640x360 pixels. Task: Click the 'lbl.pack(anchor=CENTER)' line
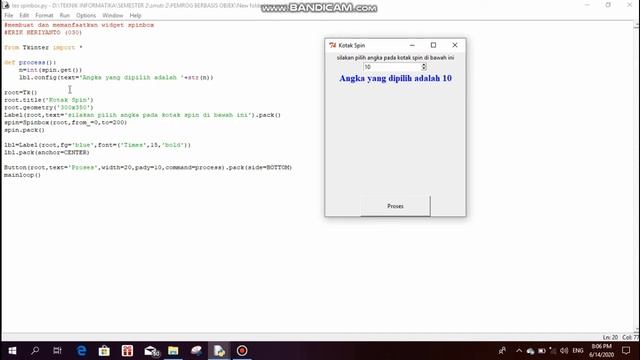47,153
